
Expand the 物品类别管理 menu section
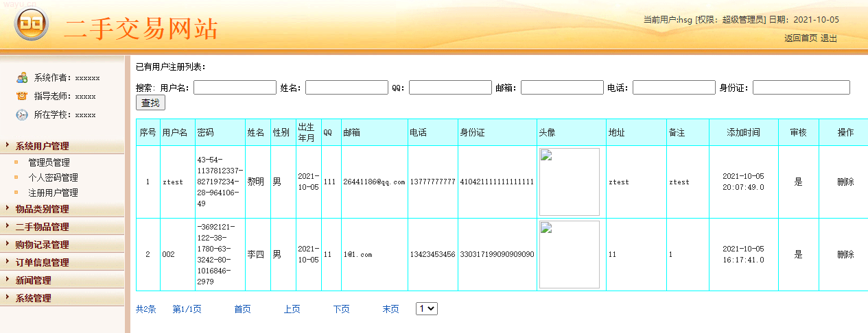point(43,209)
